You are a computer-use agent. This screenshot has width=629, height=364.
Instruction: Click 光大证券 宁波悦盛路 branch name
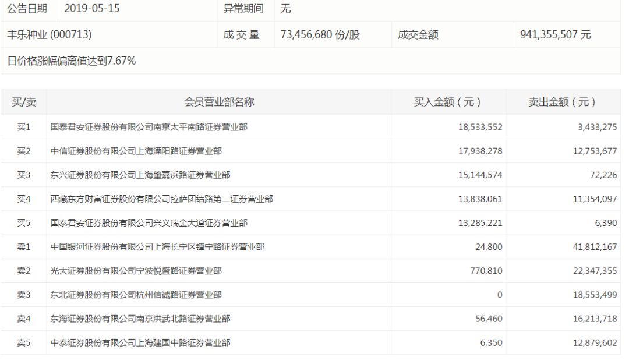tap(136, 271)
